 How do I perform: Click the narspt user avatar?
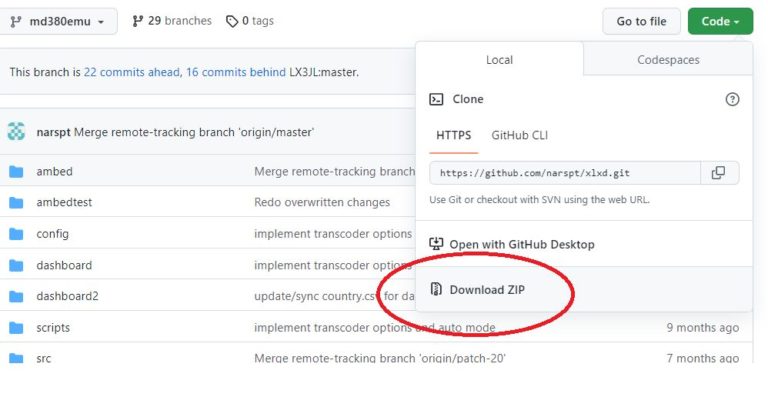point(16,132)
